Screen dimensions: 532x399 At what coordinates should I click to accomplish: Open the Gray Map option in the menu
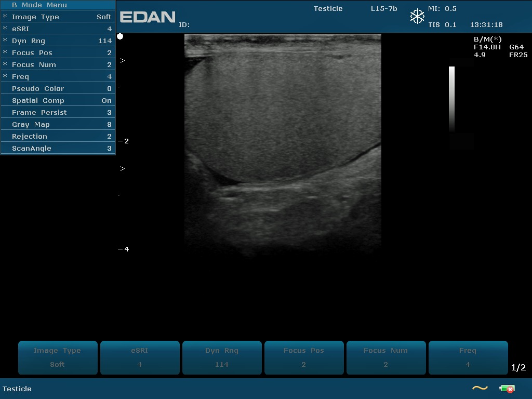coord(58,125)
